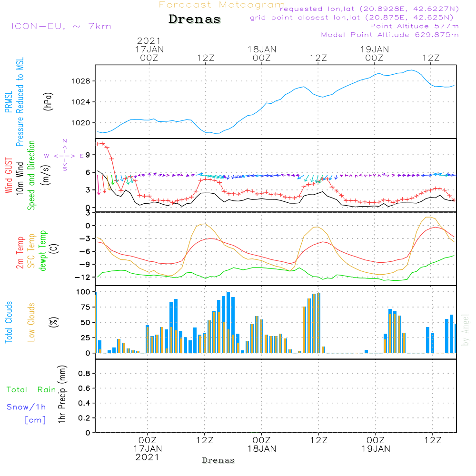Viewport: 476px width, 476px height.
Task: Select the blue "Snow/1h" legend label
Action: click(26, 407)
